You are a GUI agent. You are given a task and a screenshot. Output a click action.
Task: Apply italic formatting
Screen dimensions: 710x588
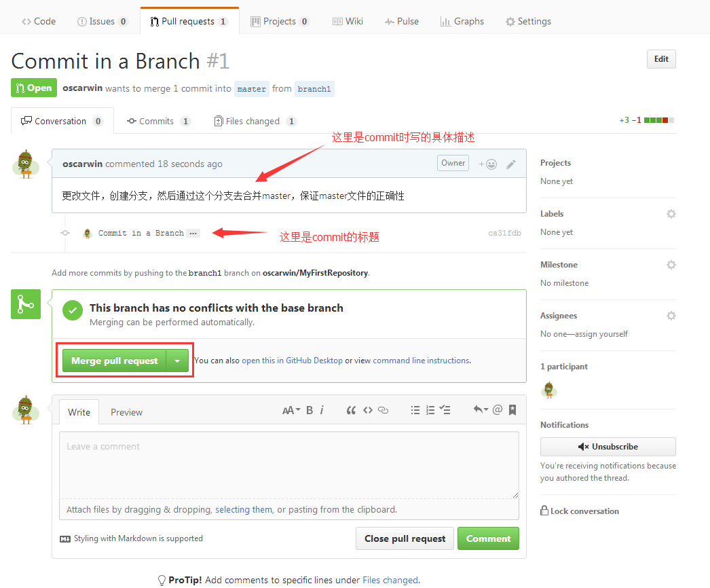[322, 410]
